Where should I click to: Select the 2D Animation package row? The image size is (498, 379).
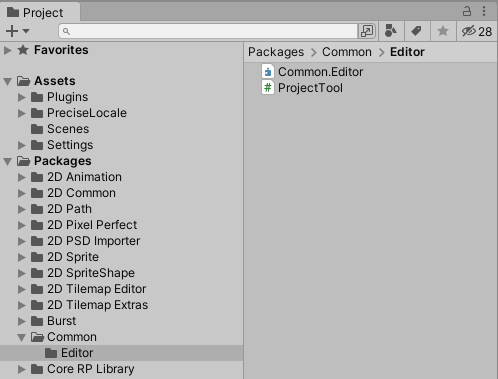point(122,177)
